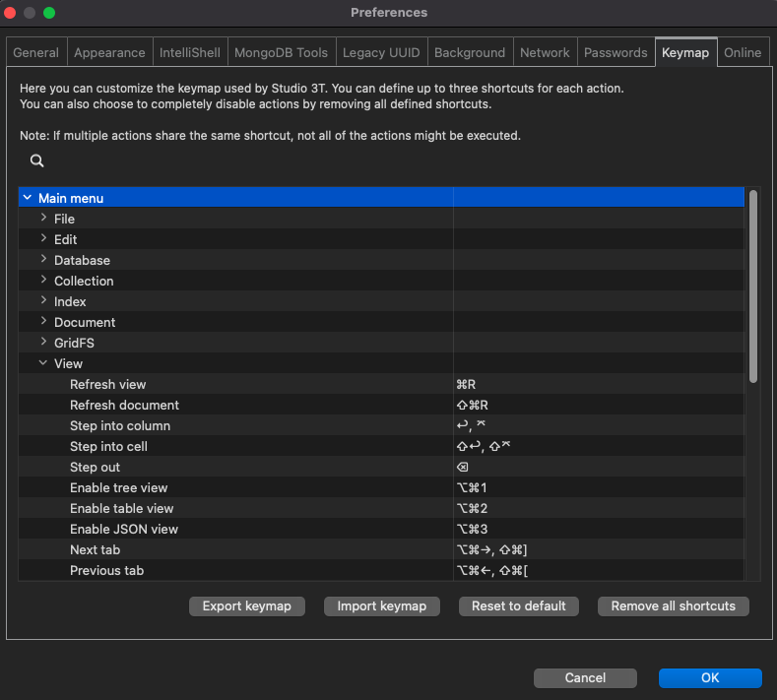Click the ⌘R shortcut cell
The image size is (777, 700).
(599, 384)
